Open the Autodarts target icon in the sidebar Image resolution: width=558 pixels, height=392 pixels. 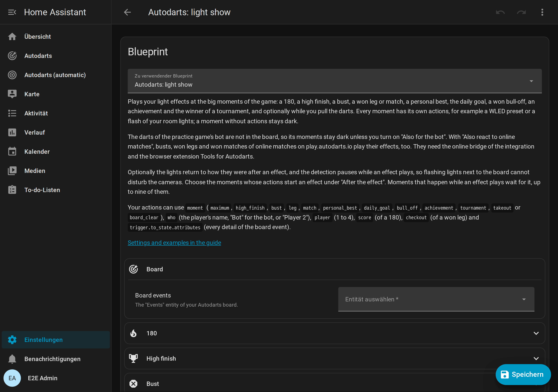click(x=12, y=56)
